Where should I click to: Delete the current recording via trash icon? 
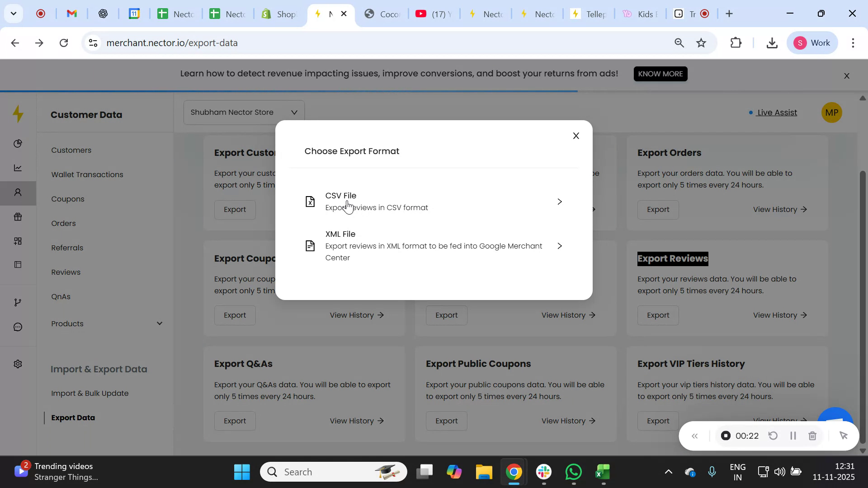812,436
